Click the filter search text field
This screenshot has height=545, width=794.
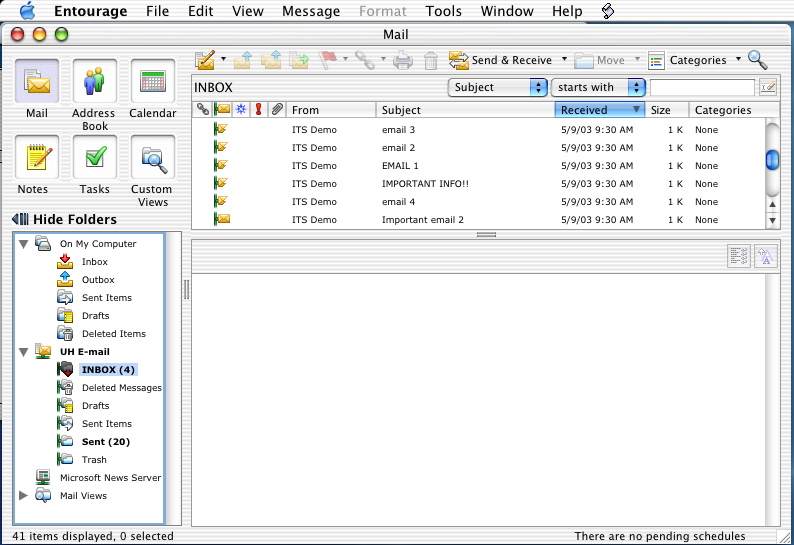702,87
